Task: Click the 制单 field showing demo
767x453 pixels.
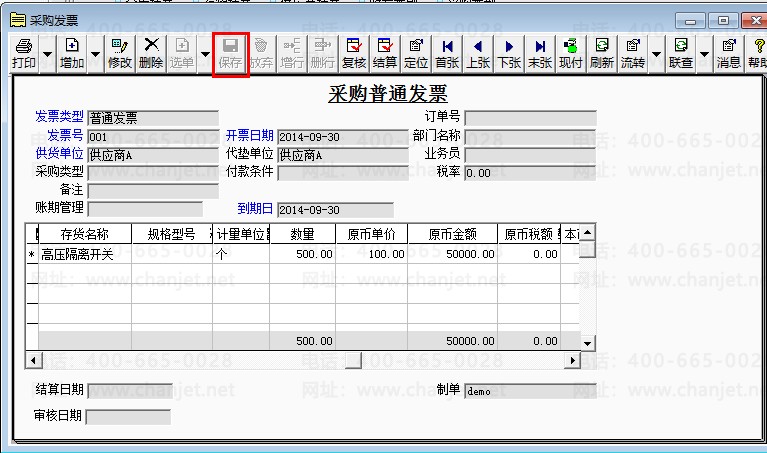Action: coord(530,391)
